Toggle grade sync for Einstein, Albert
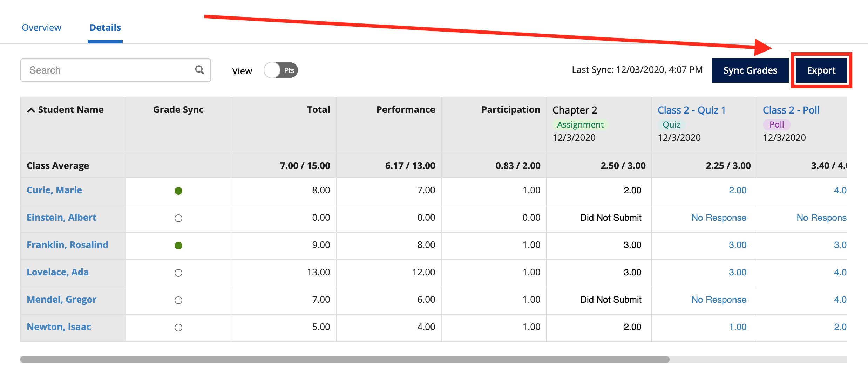 tap(178, 218)
